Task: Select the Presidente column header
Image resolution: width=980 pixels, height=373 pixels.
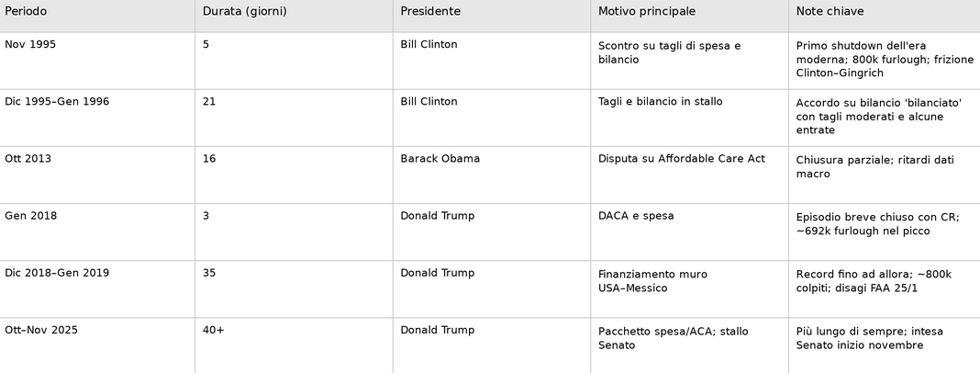Action: [x=430, y=12]
